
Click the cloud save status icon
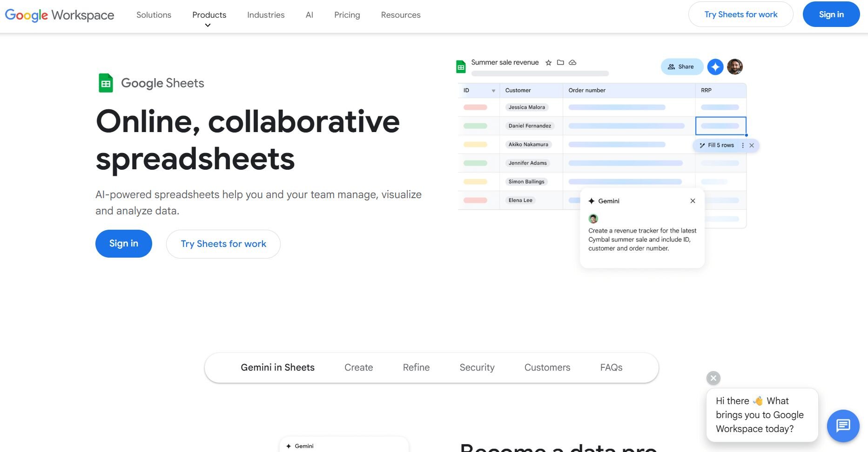coord(572,62)
